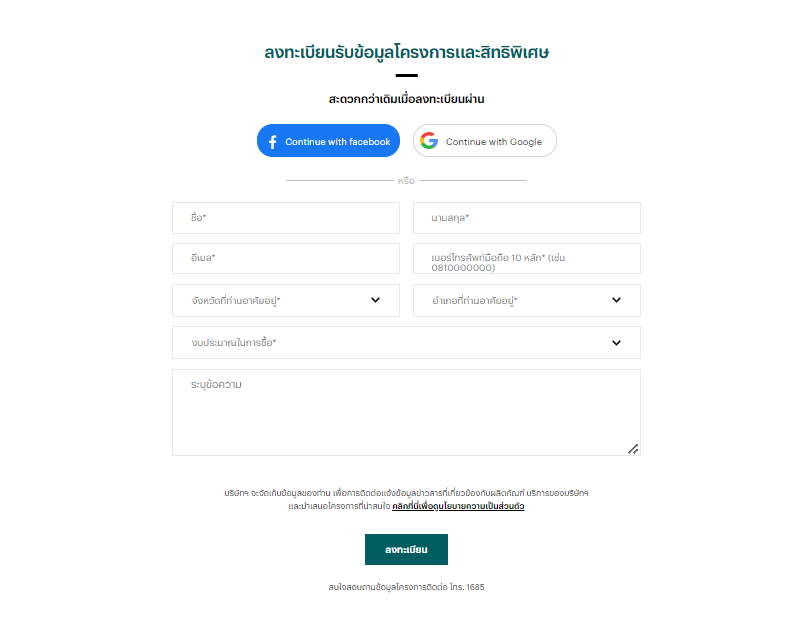The image size is (810, 639).
Task: Click Continue with facebook button
Action: [x=328, y=141]
